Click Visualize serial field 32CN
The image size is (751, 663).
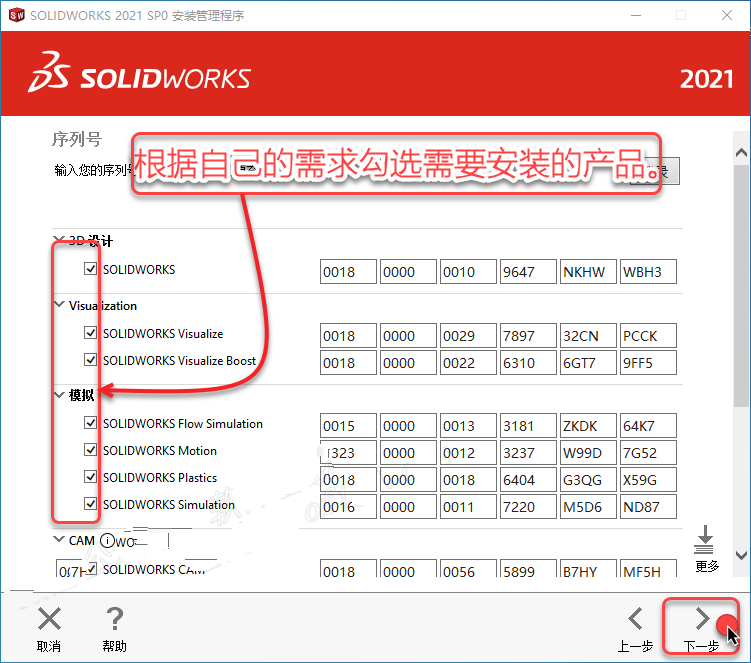[588, 336]
